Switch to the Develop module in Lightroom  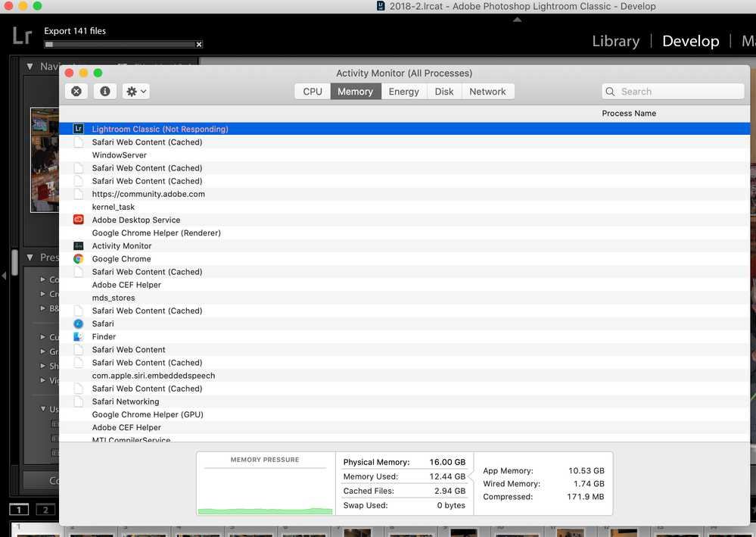click(x=690, y=41)
